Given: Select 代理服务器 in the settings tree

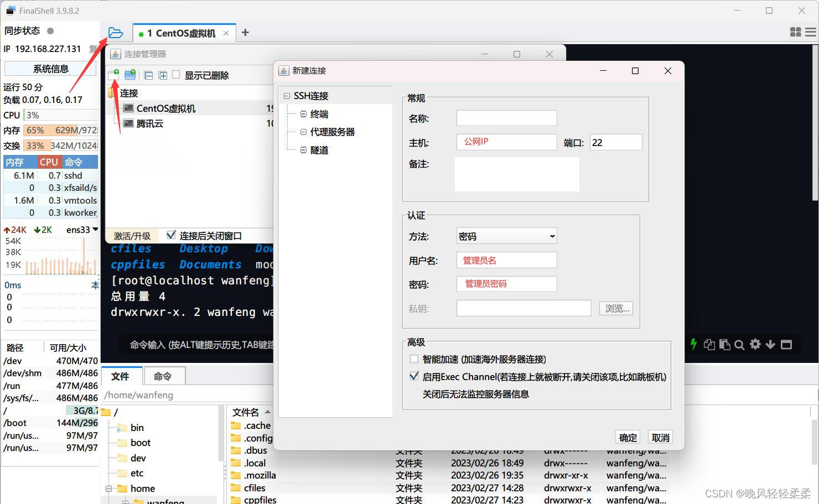Looking at the screenshot, I should (333, 132).
